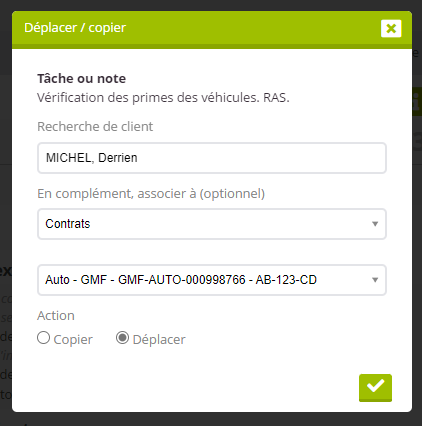Click the Déplacer option label
Image resolution: width=422 pixels, height=426 pixels.
[x=159, y=339]
